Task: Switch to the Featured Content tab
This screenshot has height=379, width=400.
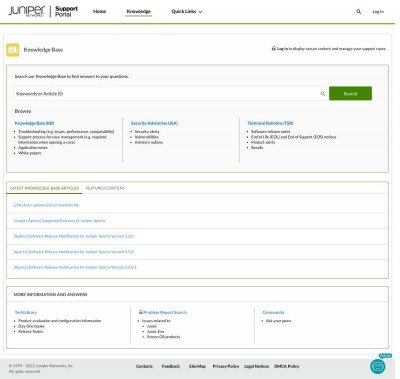Action: (105, 188)
